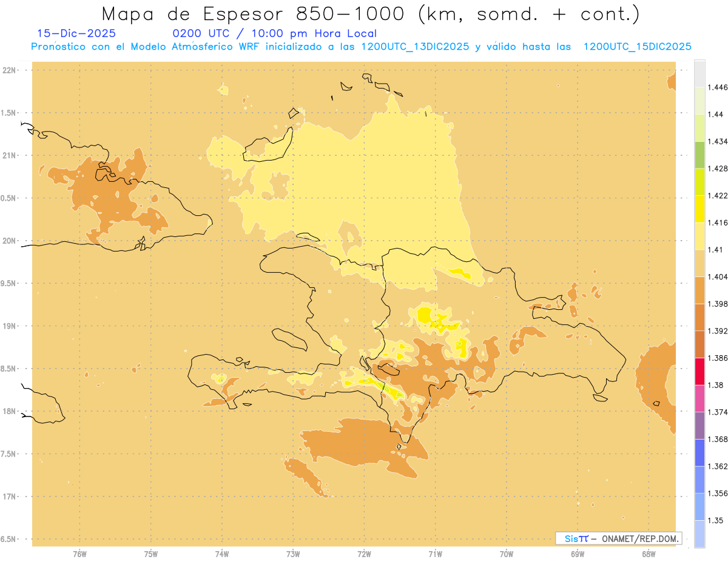The image size is (728, 562).
Task: Click the '7.5N' latitude label
Action: (9, 454)
